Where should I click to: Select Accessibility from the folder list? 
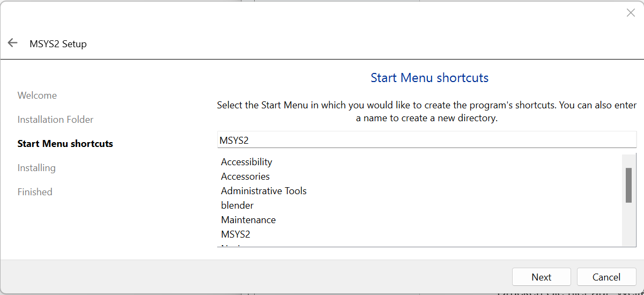click(x=247, y=162)
